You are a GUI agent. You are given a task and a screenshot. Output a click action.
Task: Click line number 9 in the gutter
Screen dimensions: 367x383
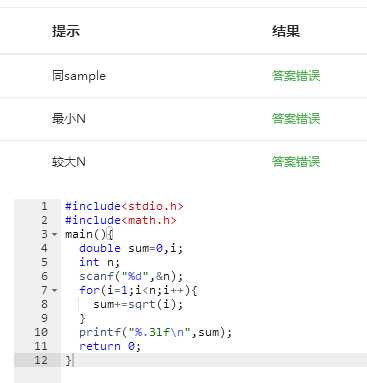[x=44, y=318]
